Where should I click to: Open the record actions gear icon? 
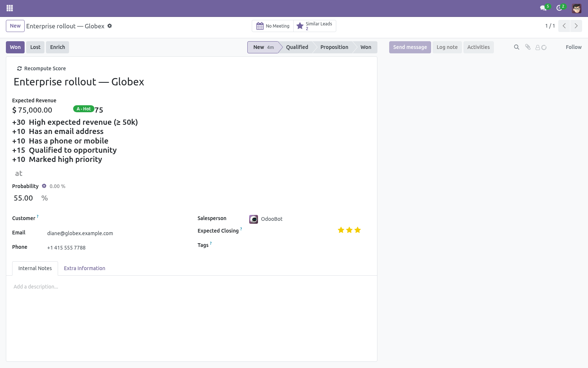(x=110, y=26)
